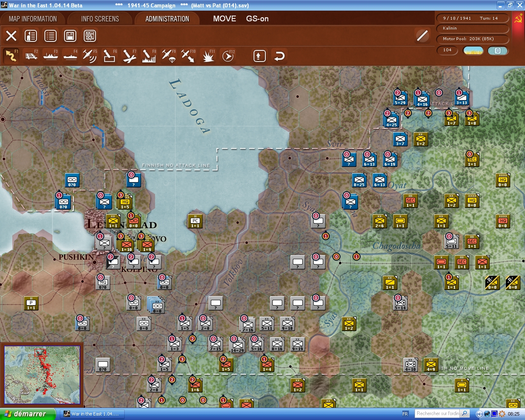
Task: Select the blue 3=7 Finnish counter
Action: (400, 139)
